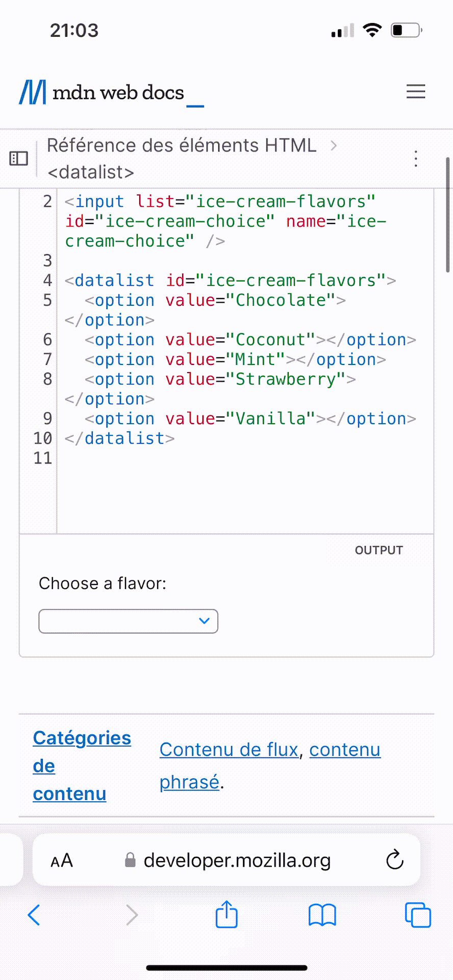Follow the Contenu de flux link
The width and height of the screenshot is (453, 980).
pyautogui.click(x=229, y=750)
